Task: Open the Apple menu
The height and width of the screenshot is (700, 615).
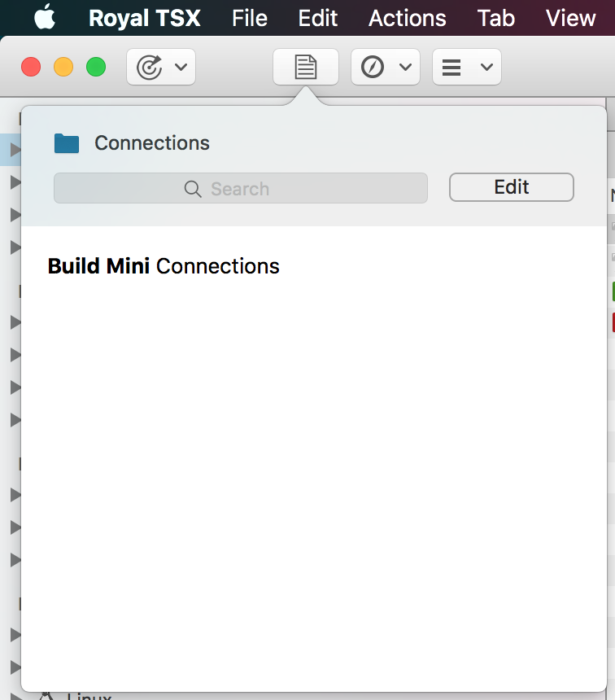Action: [45, 17]
